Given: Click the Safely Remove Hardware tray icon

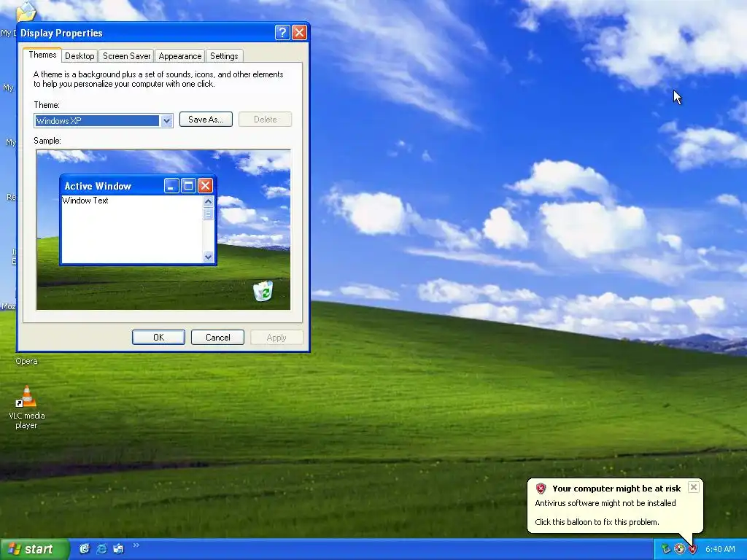Looking at the screenshot, I should point(666,549).
